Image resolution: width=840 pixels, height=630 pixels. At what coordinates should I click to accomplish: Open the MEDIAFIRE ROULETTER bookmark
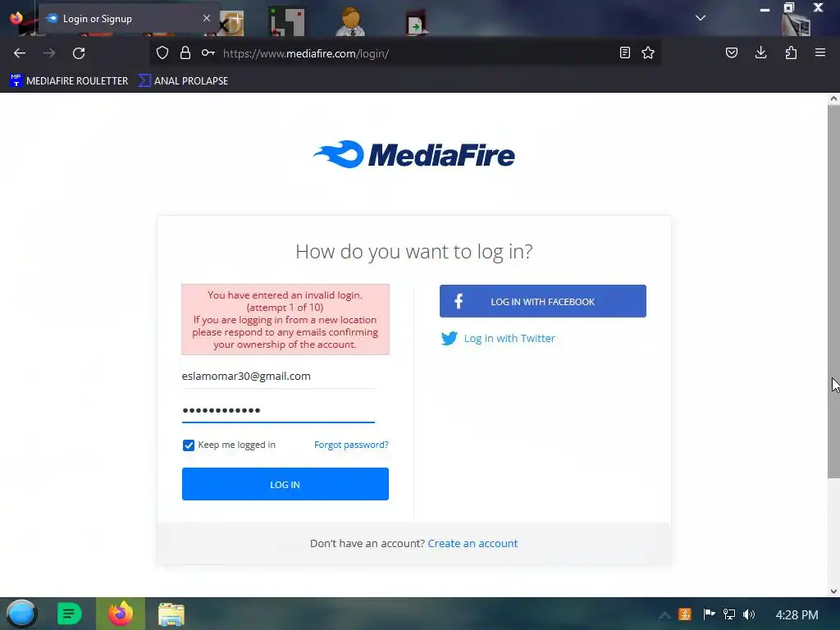pyautogui.click(x=69, y=81)
